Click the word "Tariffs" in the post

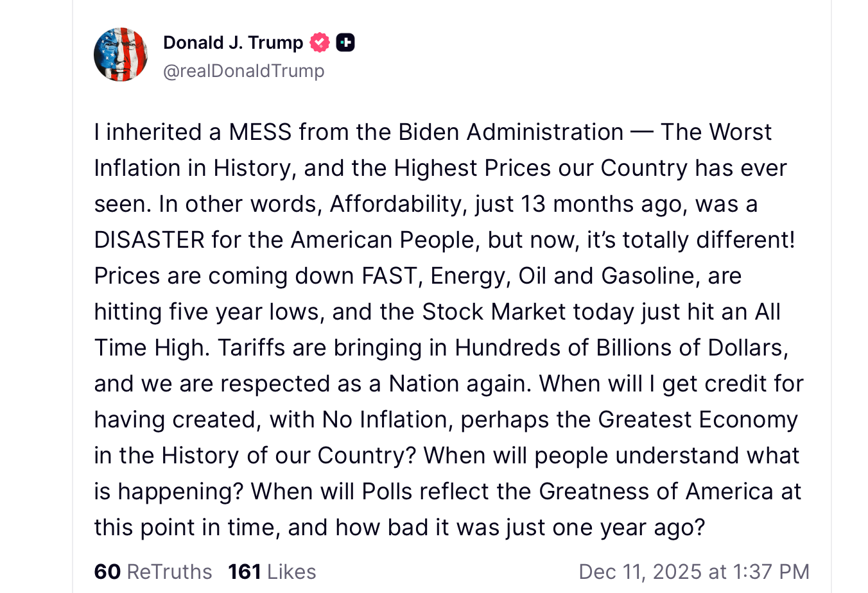[251, 348]
